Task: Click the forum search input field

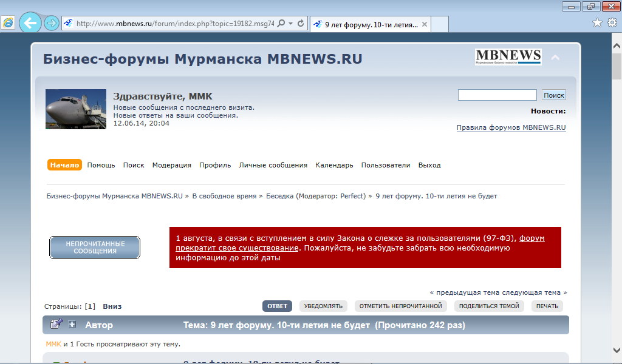Action: [x=497, y=95]
